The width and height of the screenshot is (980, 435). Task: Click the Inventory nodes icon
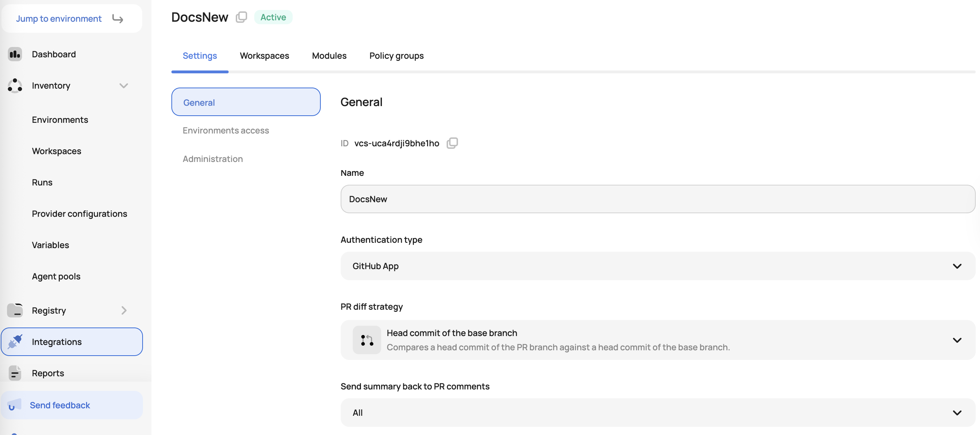[15, 86]
